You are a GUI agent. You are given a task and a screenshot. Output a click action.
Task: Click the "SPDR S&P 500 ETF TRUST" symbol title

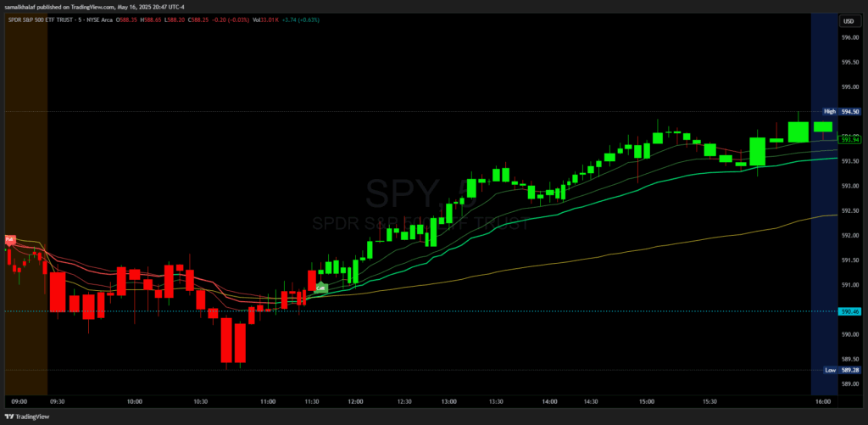[40, 20]
